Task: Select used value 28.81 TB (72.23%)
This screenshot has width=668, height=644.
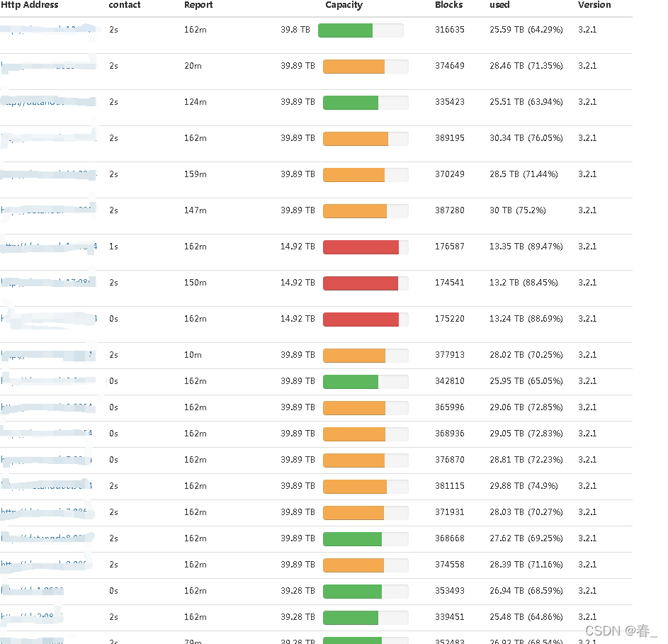Action: pos(526,461)
